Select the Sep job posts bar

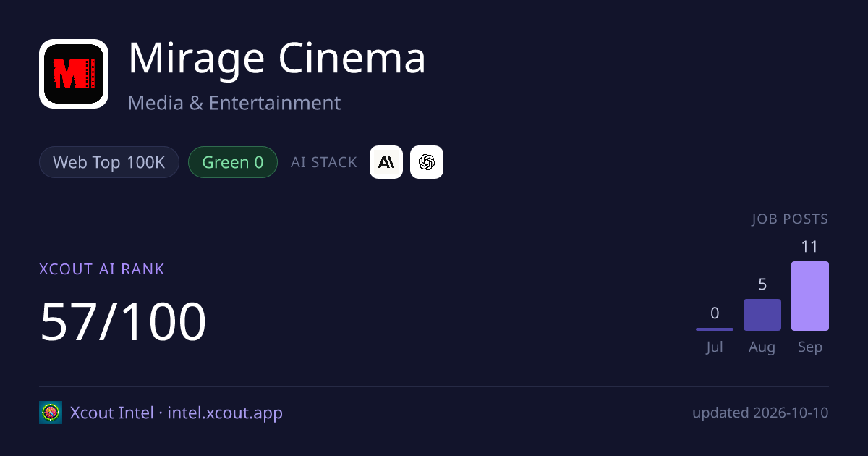pyautogui.click(x=810, y=296)
